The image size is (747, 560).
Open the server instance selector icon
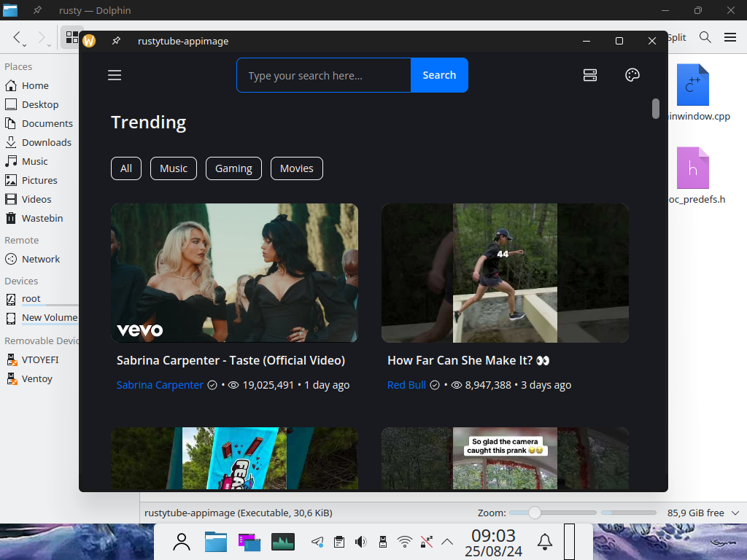pos(589,75)
